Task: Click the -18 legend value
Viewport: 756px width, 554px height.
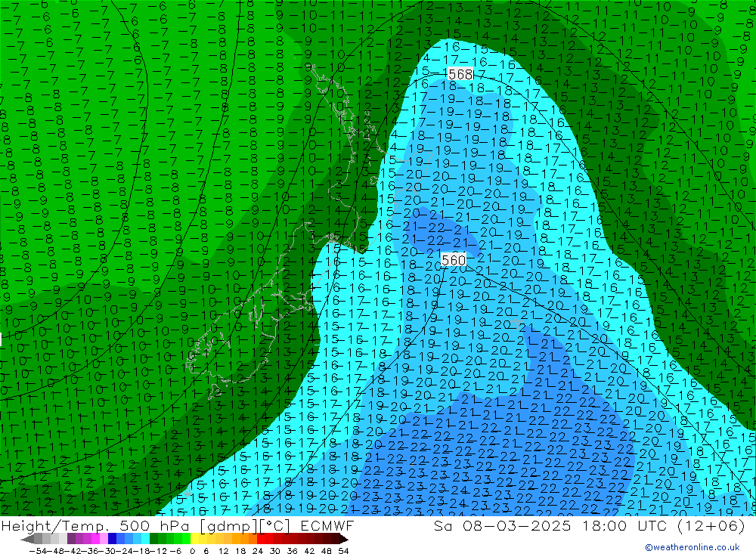Action: [x=142, y=551]
